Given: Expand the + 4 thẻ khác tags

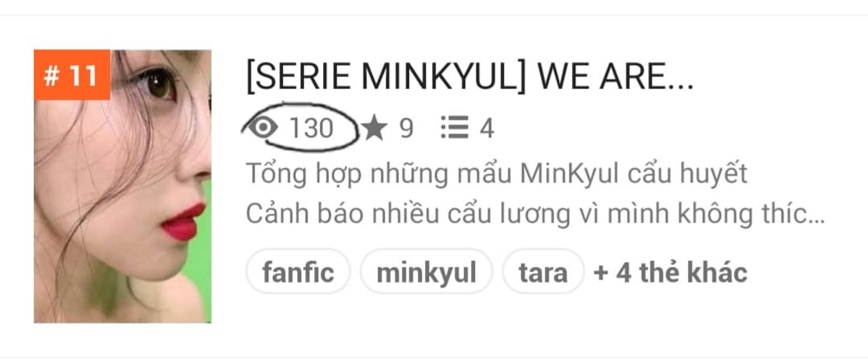Looking at the screenshot, I should [670, 272].
